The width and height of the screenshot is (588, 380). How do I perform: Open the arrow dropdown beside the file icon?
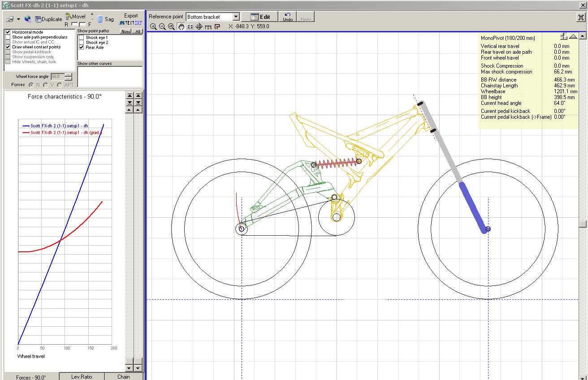click(18, 20)
